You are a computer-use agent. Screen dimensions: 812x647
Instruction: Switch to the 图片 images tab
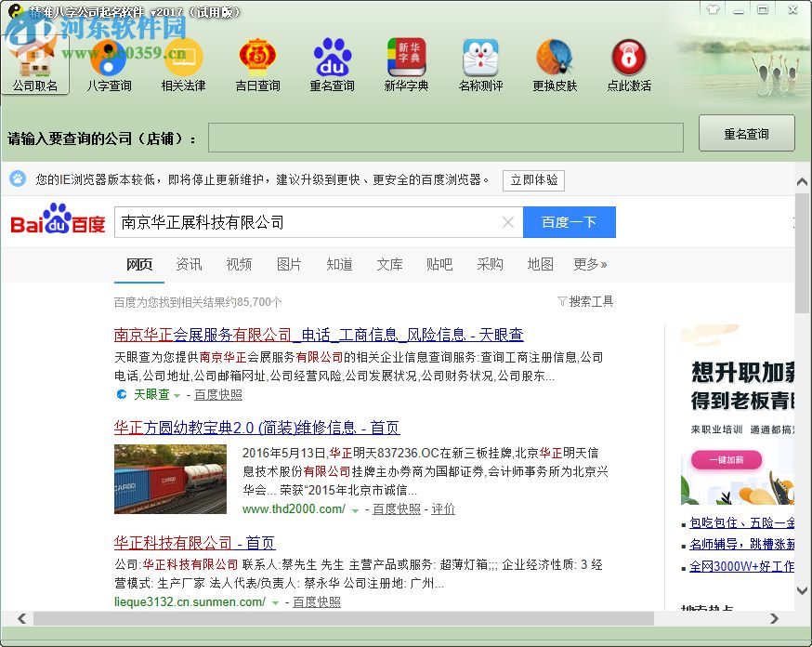click(289, 265)
